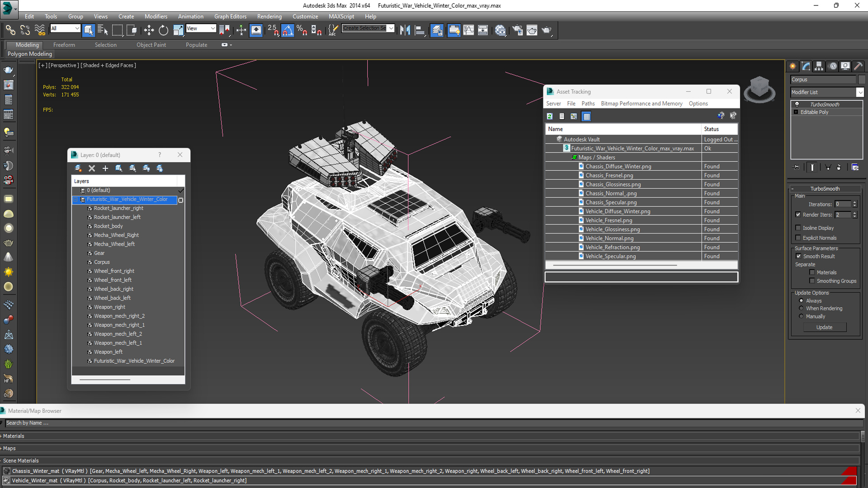Select the Manually update radio button

(x=801, y=316)
